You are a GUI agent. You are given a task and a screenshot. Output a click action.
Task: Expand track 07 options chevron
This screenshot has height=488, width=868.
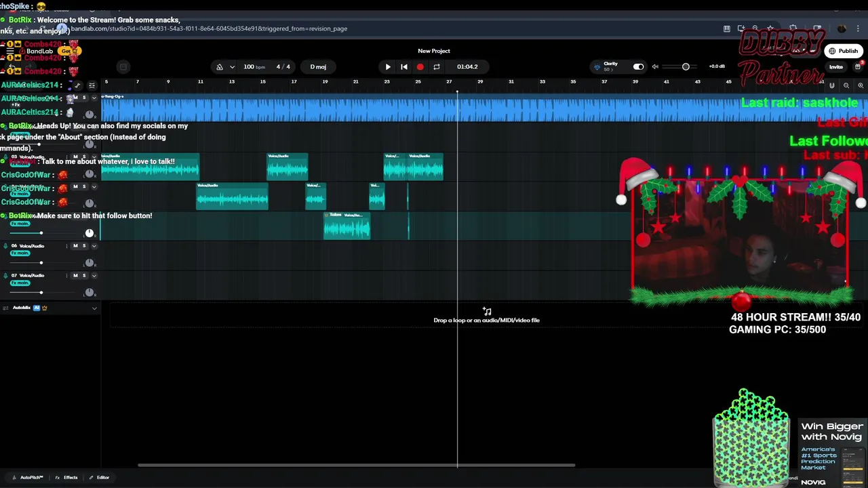tap(94, 276)
